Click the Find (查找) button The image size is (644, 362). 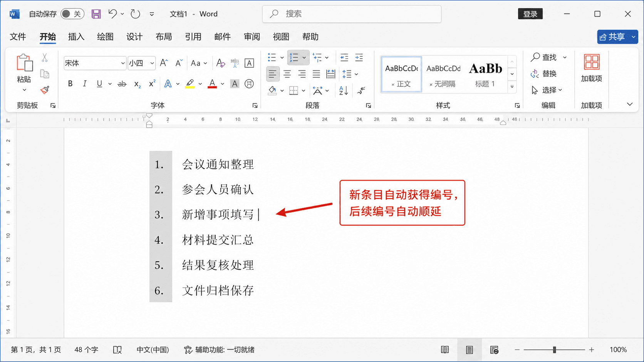[x=544, y=57]
